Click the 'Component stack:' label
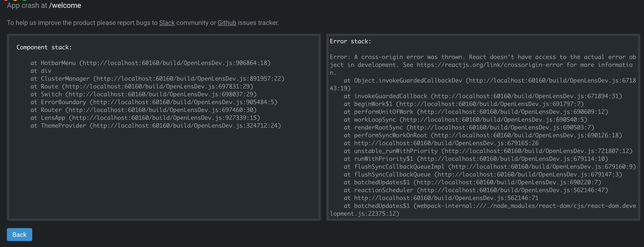This screenshot has height=247, width=644. click(x=44, y=47)
